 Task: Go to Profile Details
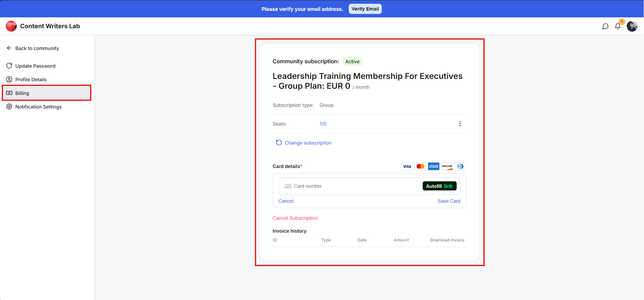click(x=31, y=80)
